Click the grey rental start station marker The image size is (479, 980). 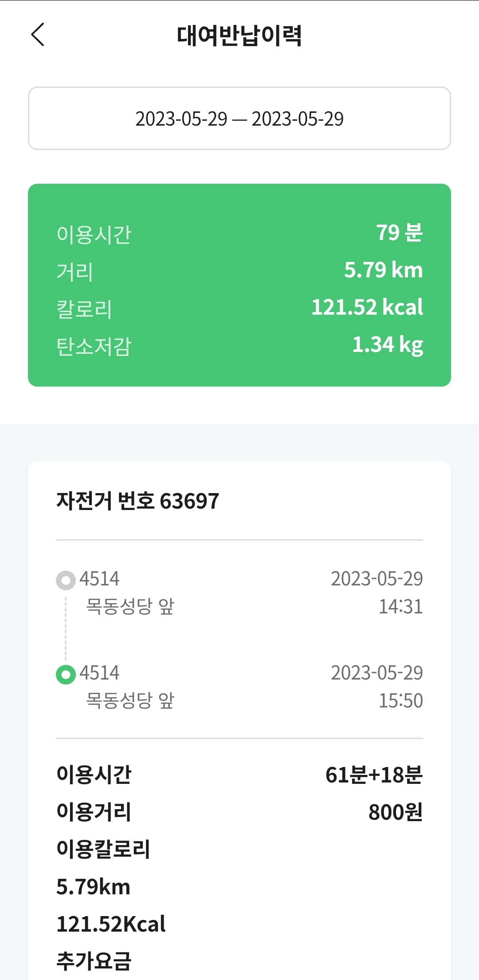(x=66, y=580)
